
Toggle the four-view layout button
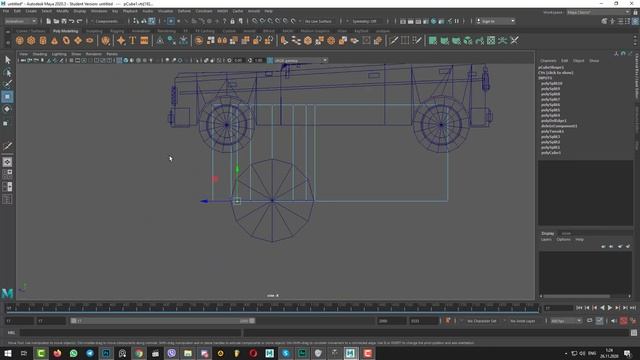pyautogui.click(x=7, y=174)
